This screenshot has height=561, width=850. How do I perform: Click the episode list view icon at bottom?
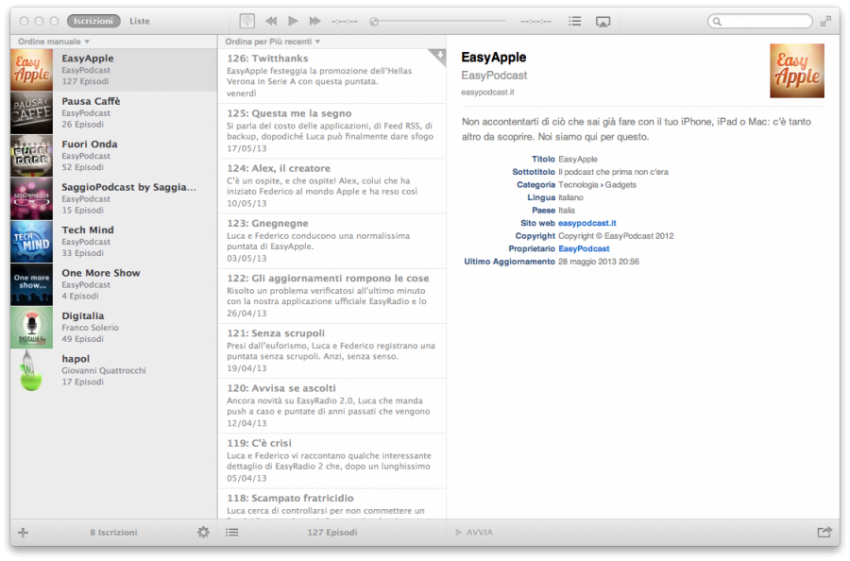(232, 532)
